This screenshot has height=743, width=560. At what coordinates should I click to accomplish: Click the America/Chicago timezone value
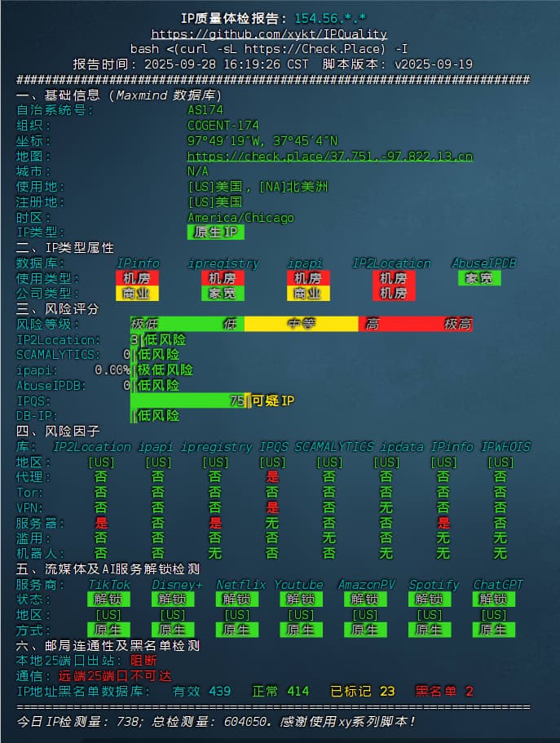coord(240,217)
